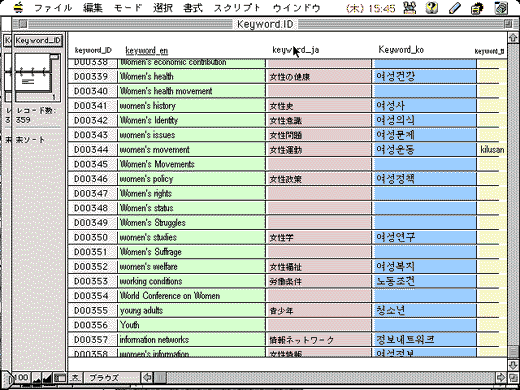
Task: Click the bookmark slider on the record book
Action: pyautogui.click(x=54, y=57)
